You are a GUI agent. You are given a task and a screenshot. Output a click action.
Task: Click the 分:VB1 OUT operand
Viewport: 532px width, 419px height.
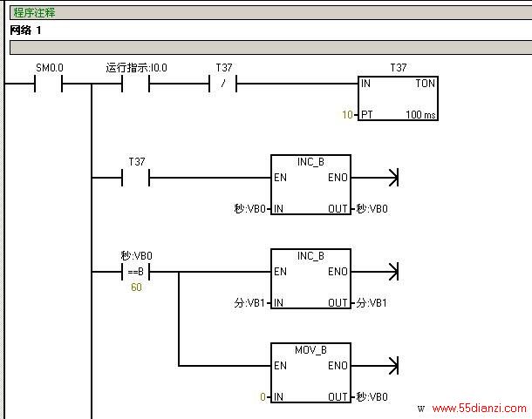[372, 303]
